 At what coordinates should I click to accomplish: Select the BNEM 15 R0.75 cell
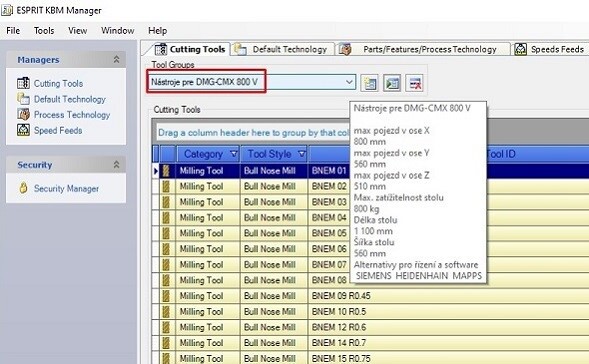point(448,358)
